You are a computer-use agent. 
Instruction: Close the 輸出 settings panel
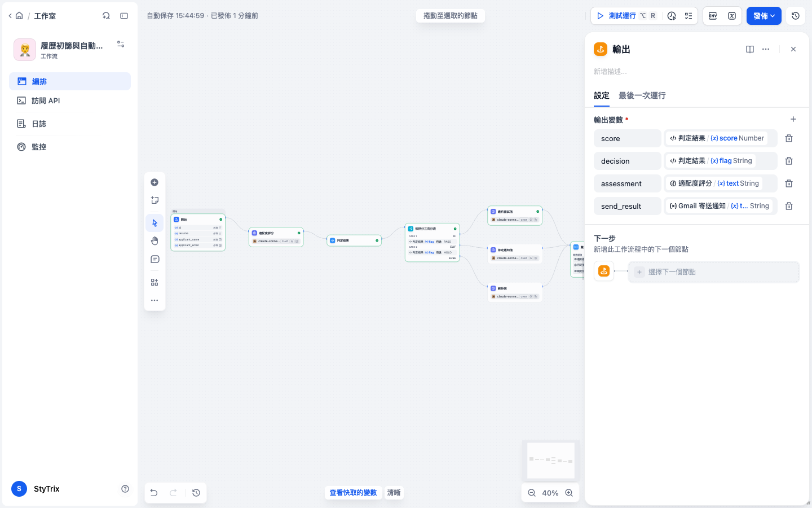coord(793,49)
